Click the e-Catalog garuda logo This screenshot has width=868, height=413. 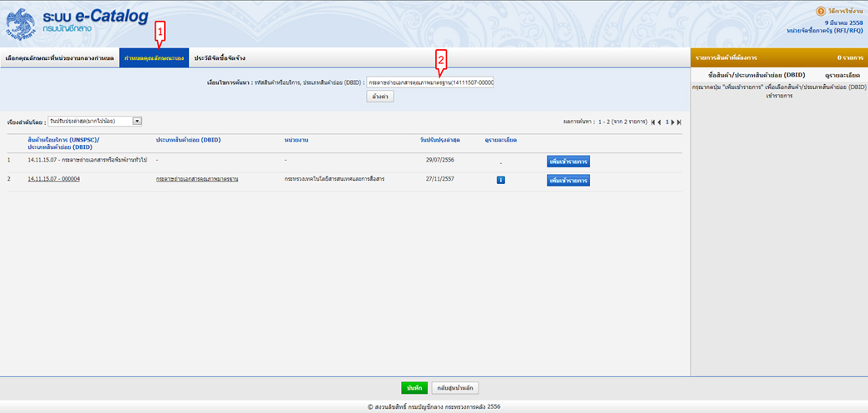coord(21,24)
